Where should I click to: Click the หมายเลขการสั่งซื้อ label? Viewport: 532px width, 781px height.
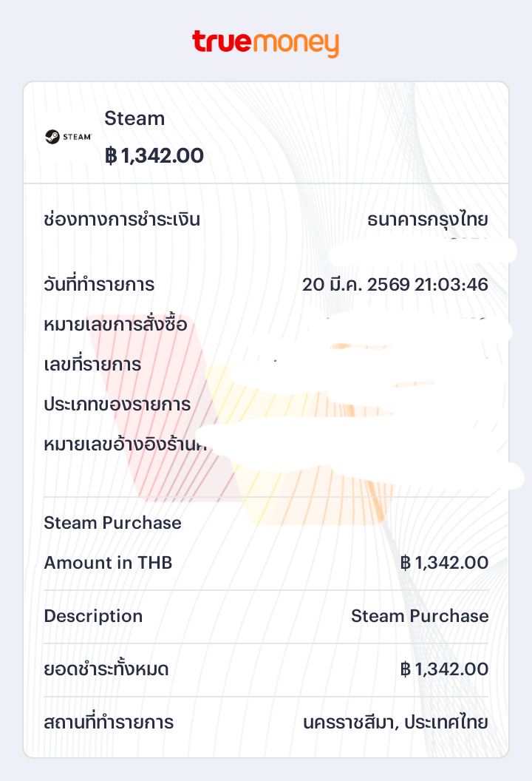[x=115, y=325]
